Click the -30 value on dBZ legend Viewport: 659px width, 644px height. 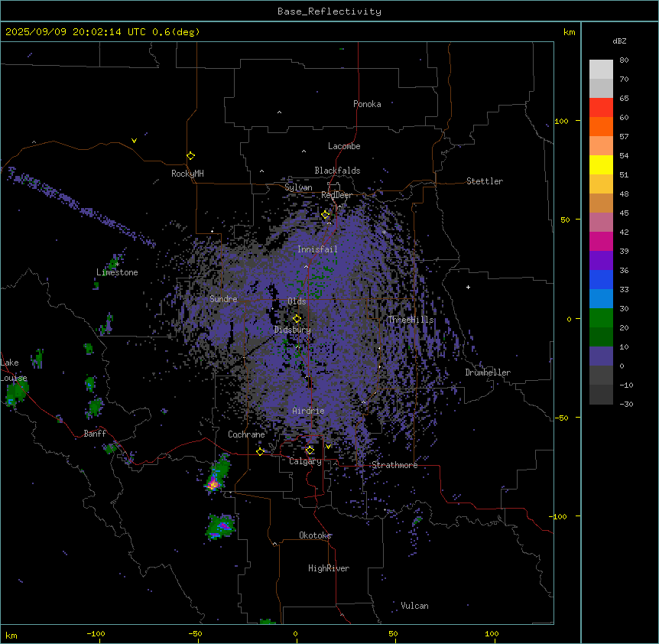pos(626,404)
